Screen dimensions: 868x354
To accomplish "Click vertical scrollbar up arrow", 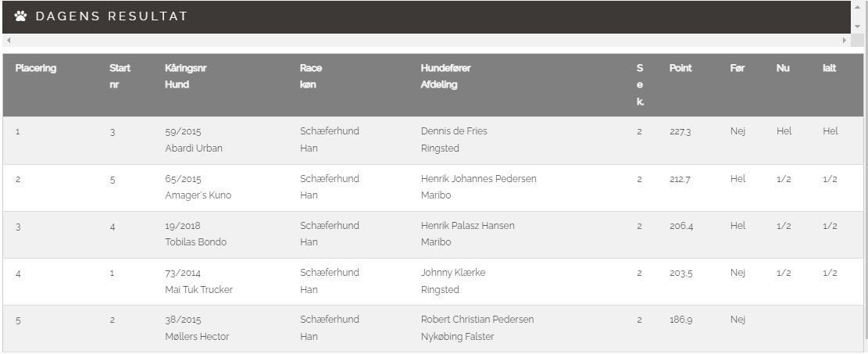I will coord(858,6).
